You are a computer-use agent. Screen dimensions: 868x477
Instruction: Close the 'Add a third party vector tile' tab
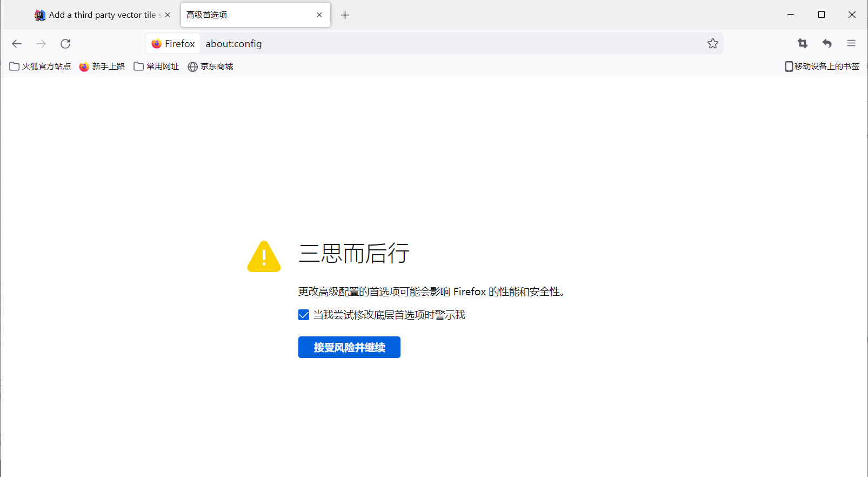[168, 15]
